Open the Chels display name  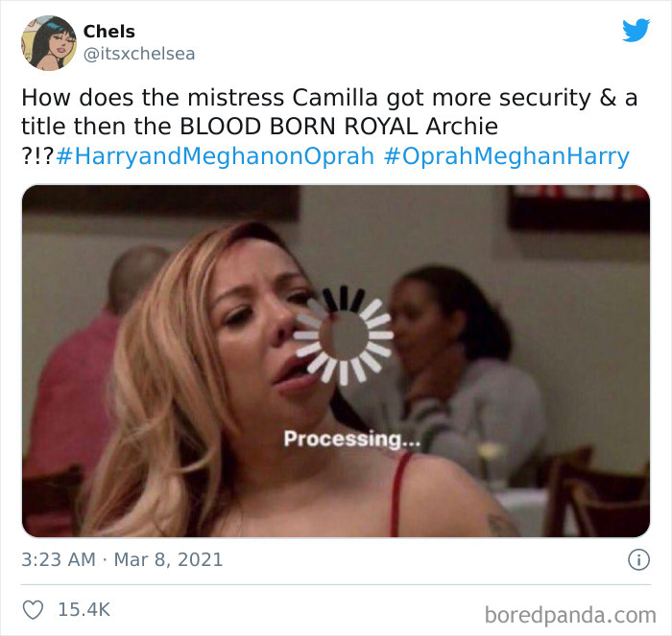tap(108, 32)
